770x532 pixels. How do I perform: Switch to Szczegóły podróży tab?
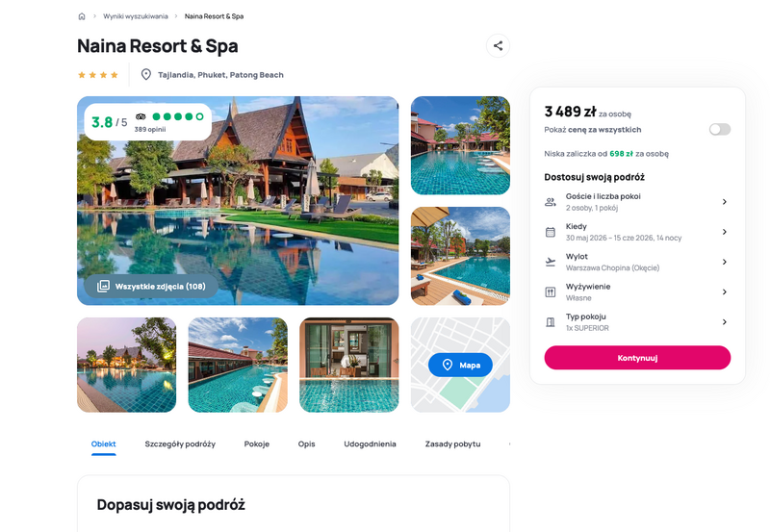pyautogui.click(x=180, y=443)
